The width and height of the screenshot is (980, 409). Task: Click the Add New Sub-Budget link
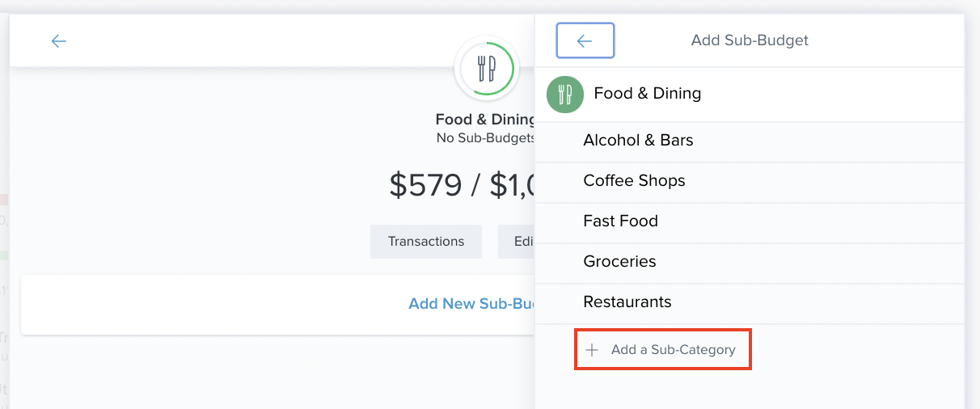(473, 304)
